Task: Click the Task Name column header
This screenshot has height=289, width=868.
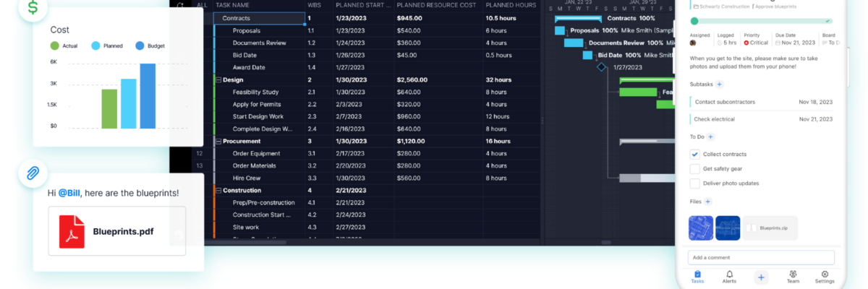Action: [232, 5]
